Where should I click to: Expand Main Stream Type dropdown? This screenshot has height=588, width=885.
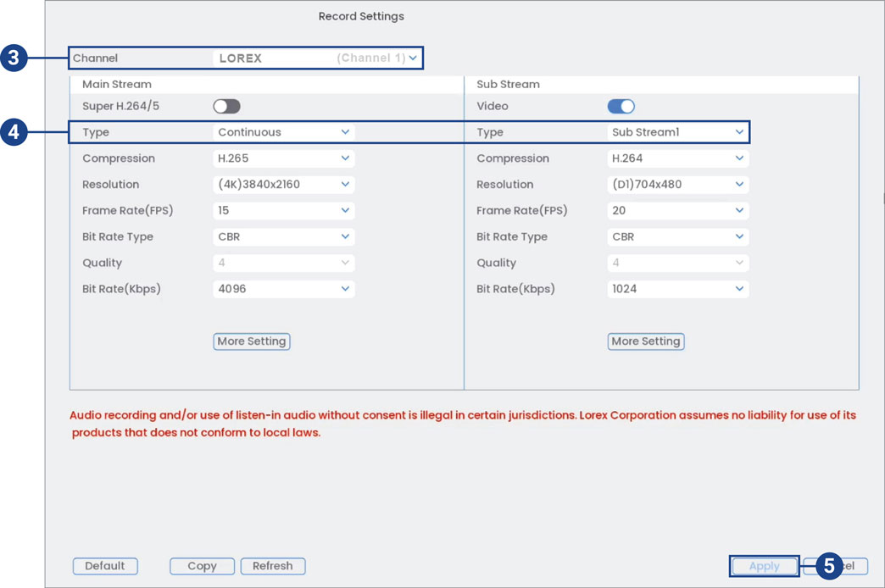coord(283,132)
